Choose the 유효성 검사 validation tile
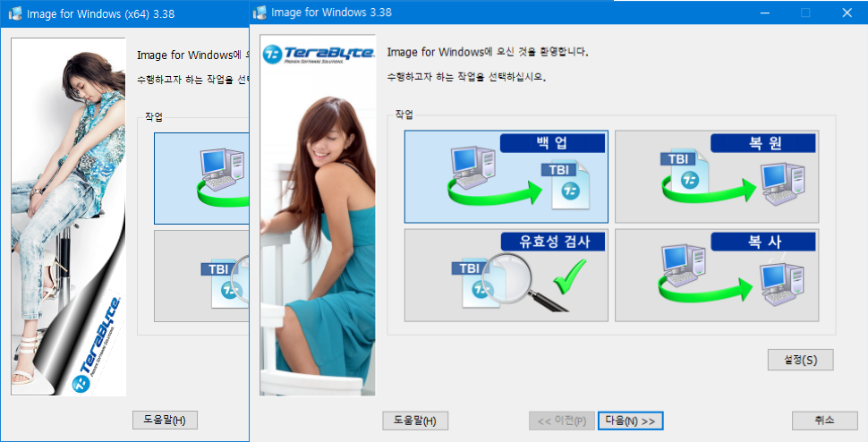The height and width of the screenshot is (442, 868). click(x=506, y=275)
